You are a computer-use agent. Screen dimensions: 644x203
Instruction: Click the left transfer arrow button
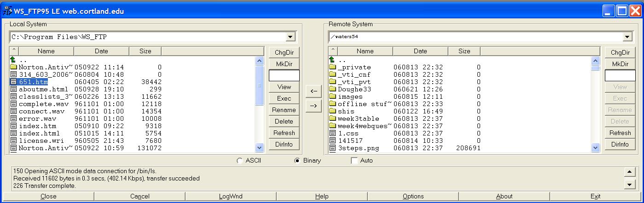coord(313,91)
